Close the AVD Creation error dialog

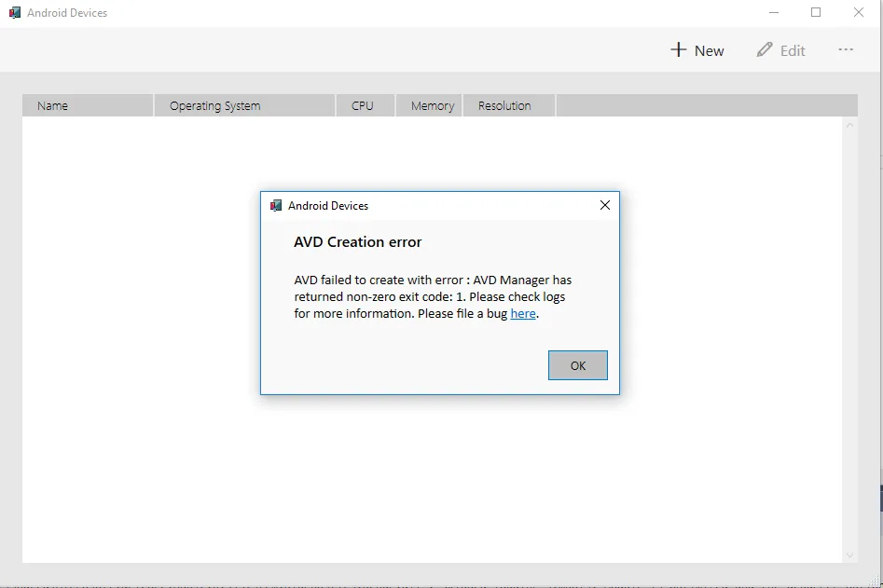click(605, 205)
